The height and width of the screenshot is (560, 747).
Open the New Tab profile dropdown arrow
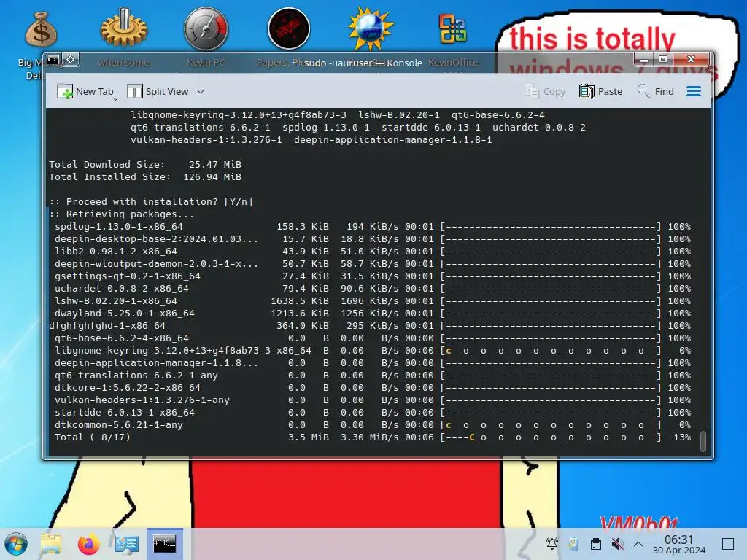click(x=116, y=99)
